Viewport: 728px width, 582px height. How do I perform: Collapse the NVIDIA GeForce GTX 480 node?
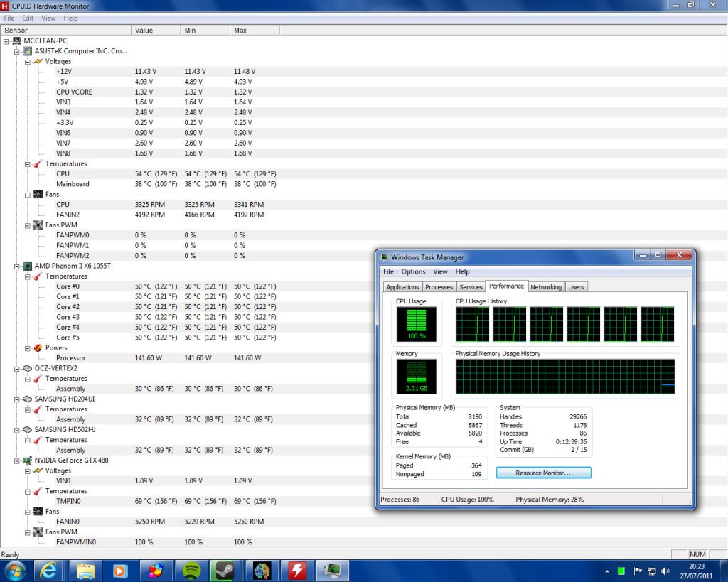click(17, 461)
